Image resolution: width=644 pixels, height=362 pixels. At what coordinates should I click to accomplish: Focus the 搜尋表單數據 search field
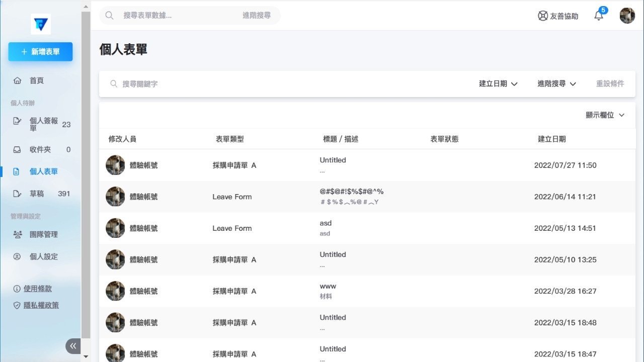point(179,16)
